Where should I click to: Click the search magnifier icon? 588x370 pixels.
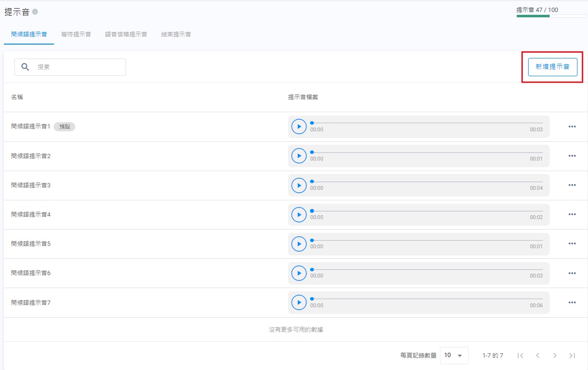[x=25, y=67]
